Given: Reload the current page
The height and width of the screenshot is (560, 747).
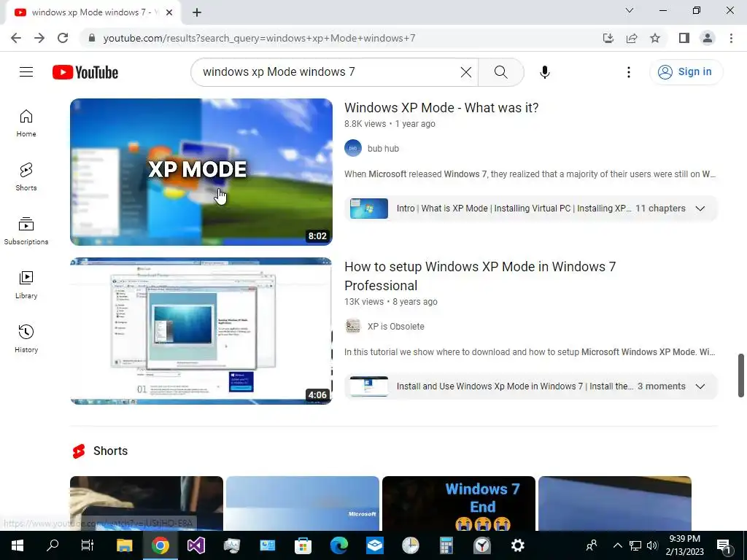Looking at the screenshot, I should [63, 38].
